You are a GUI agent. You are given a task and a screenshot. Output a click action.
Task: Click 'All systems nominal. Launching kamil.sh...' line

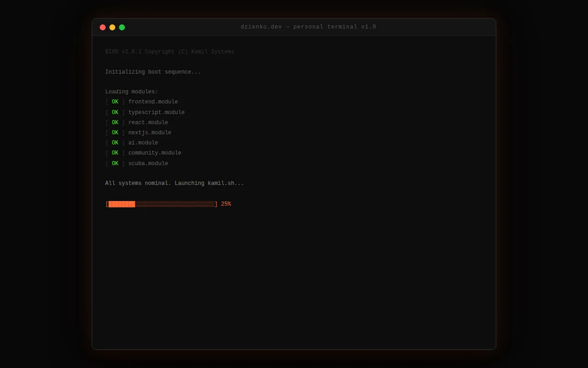point(175,183)
